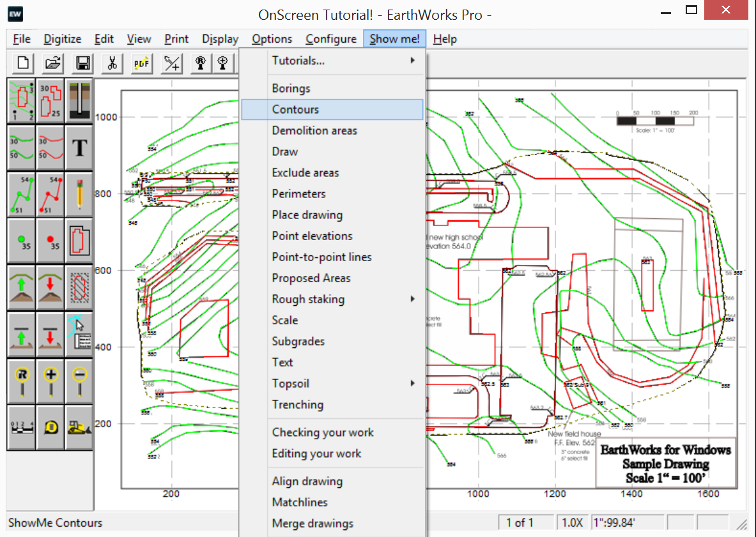Click the Save floppy disk icon

point(82,63)
